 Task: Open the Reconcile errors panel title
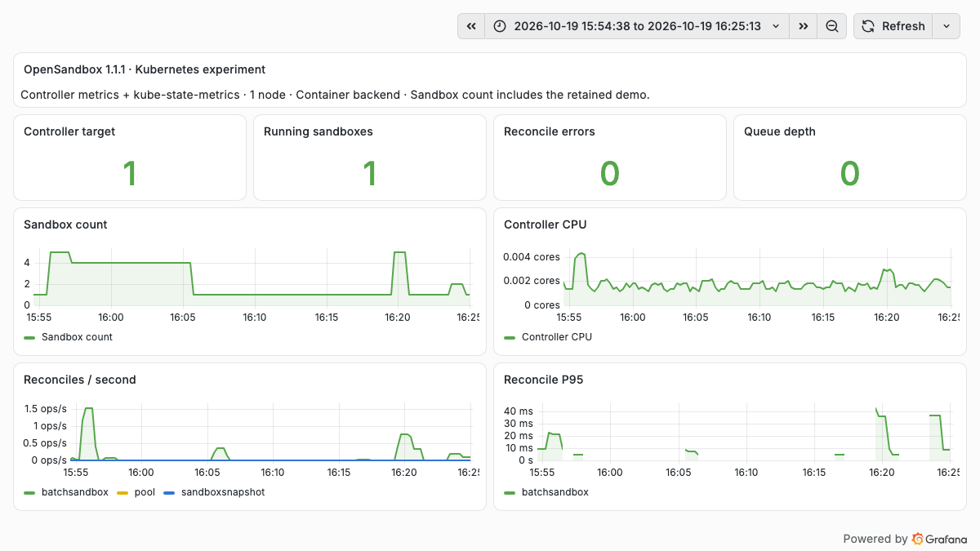click(550, 131)
